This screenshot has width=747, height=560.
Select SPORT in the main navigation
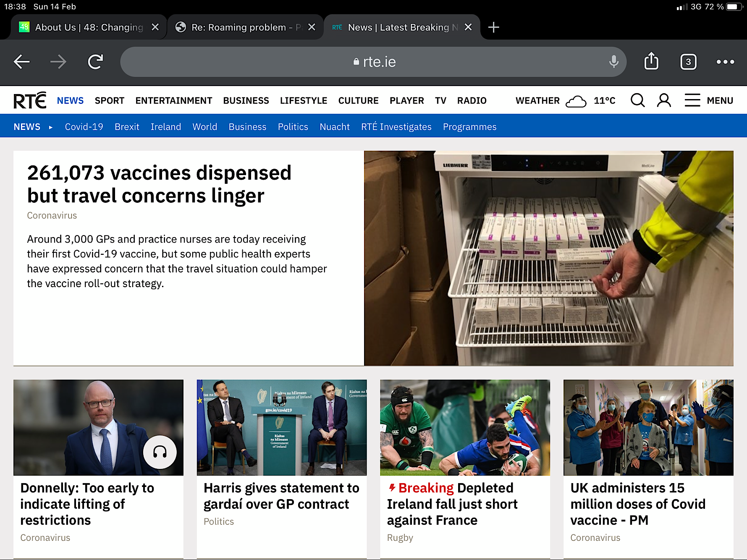pos(110,101)
